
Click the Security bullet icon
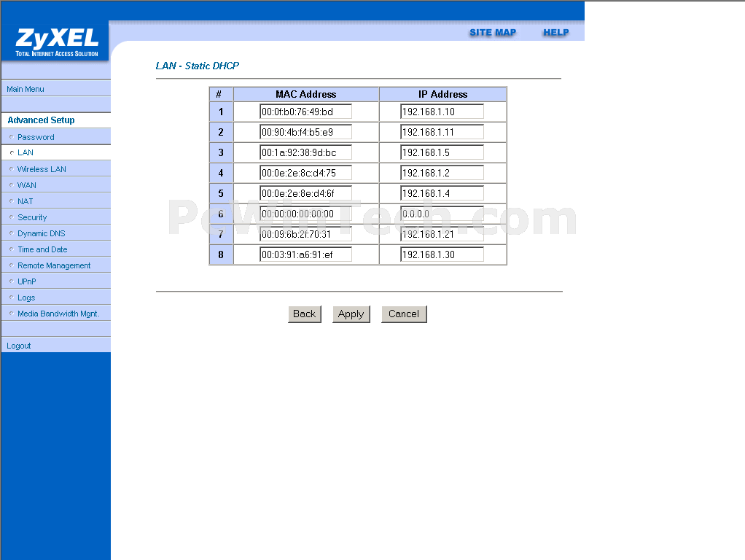click(12, 217)
